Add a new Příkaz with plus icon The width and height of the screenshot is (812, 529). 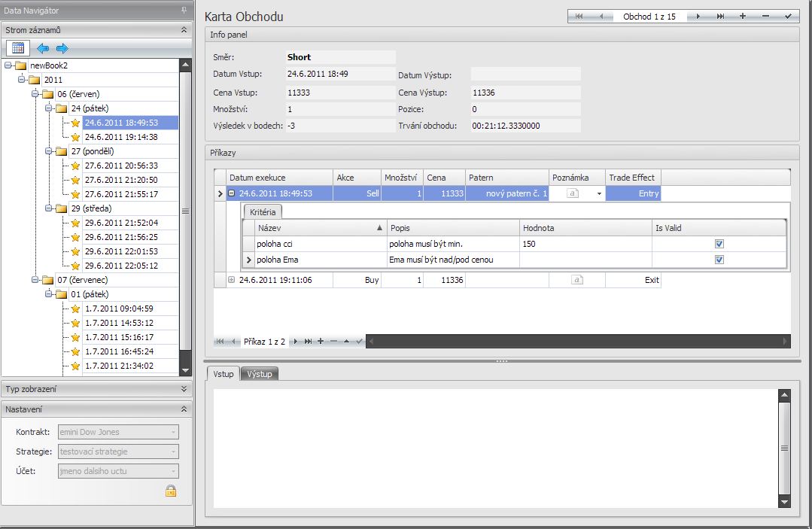pyautogui.click(x=321, y=342)
